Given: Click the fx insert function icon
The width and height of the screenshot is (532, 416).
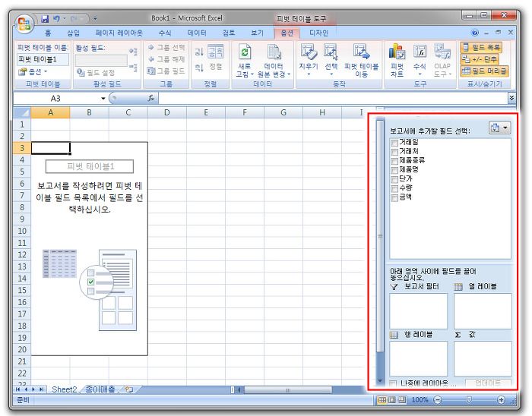Looking at the screenshot, I should pyautogui.click(x=151, y=98).
